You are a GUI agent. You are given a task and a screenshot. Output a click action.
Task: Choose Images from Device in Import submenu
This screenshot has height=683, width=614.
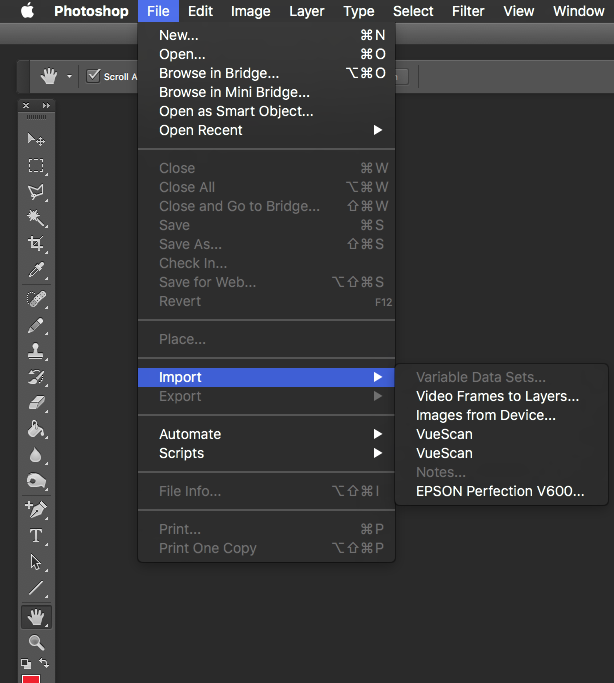pos(485,415)
